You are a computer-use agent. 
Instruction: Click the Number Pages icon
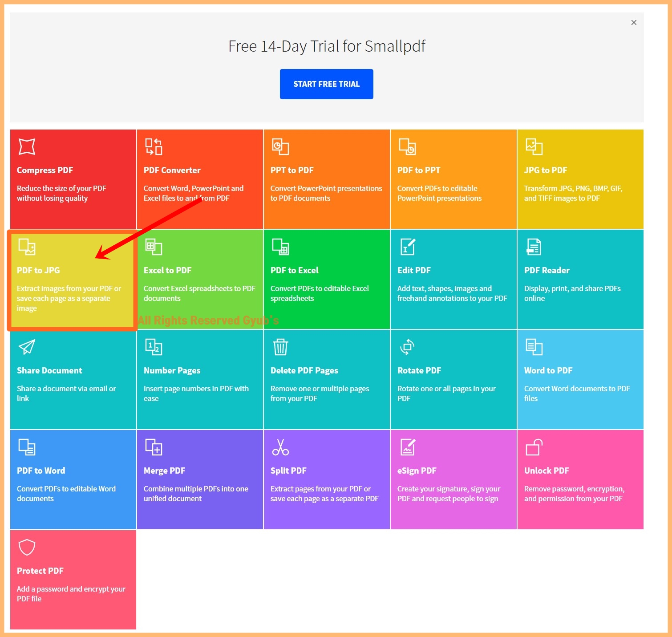154,347
